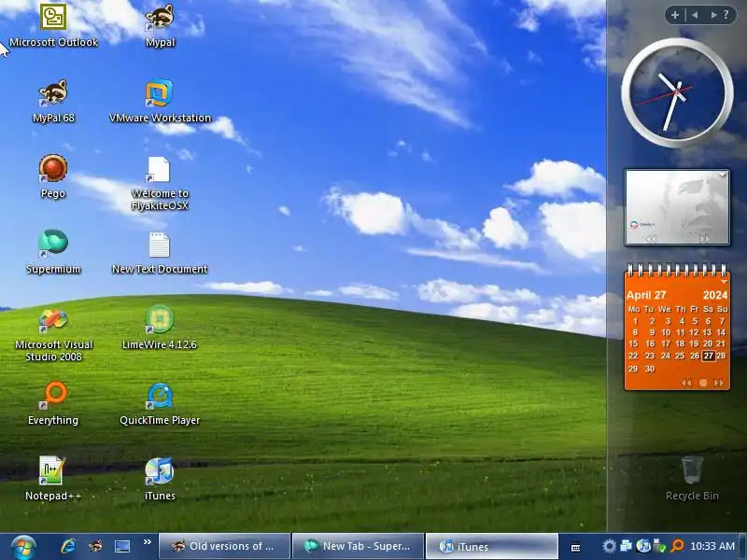Go to the next sidebar gadget page

713,15
